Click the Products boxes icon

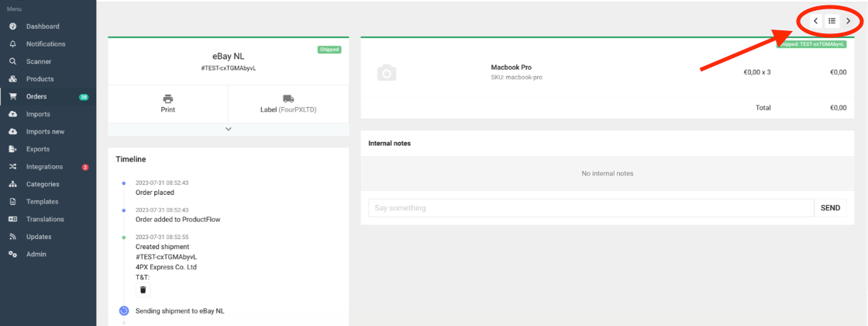(12, 79)
